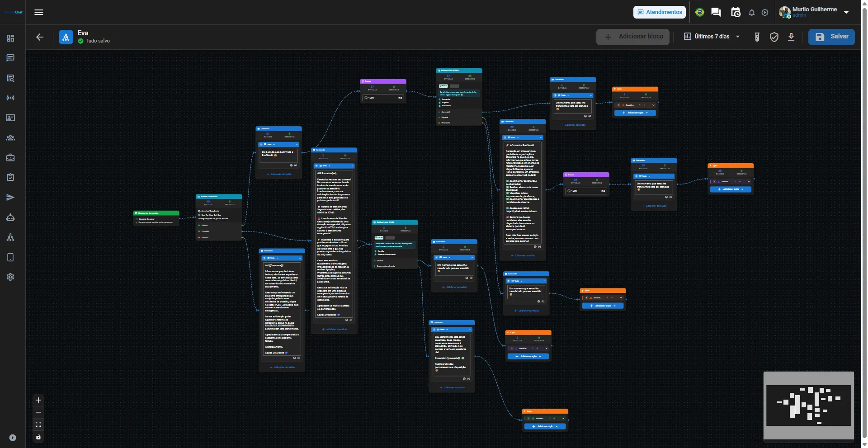Save the flow with Salvar
The height and width of the screenshot is (448, 868).
[x=831, y=37]
